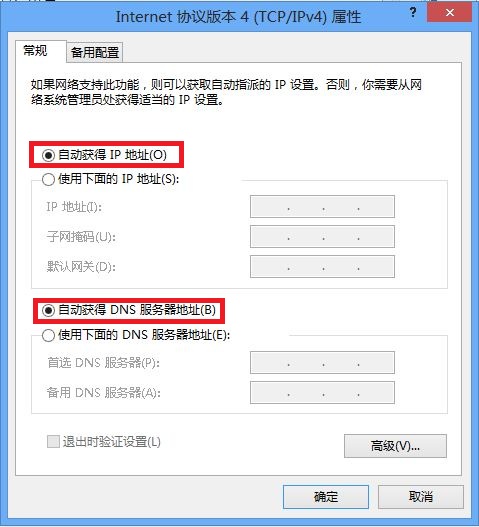Screen dimensions: 479x527
Task: Confirm with the 确定 button
Action: 326,496
